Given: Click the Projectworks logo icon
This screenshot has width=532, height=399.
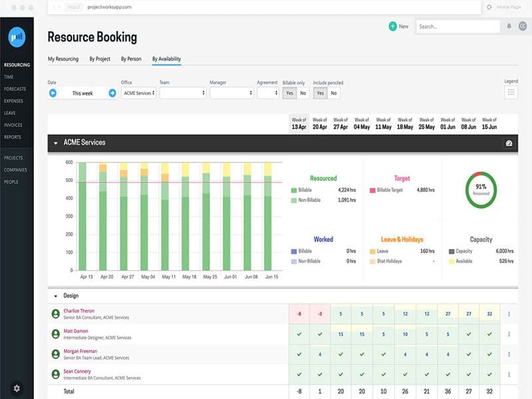Looking at the screenshot, I should pos(17,37).
